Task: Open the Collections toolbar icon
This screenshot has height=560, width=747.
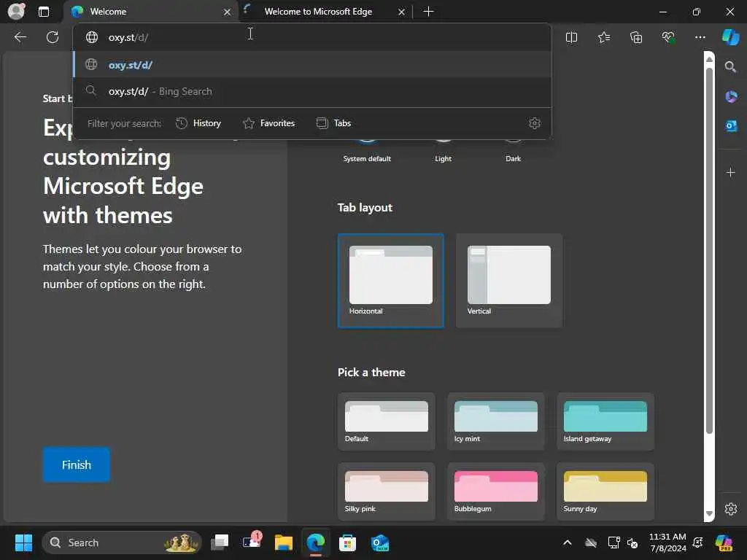Action: (x=636, y=37)
